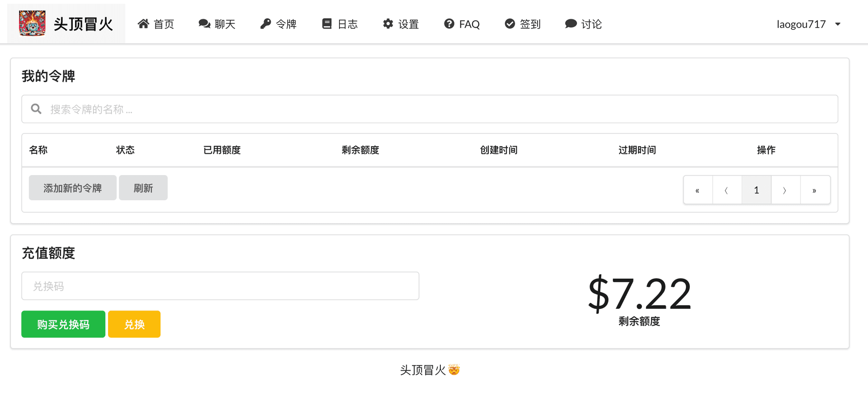Click the chat bubbles icon beside 聊天
868x420 pixels.
click(204, 24)
